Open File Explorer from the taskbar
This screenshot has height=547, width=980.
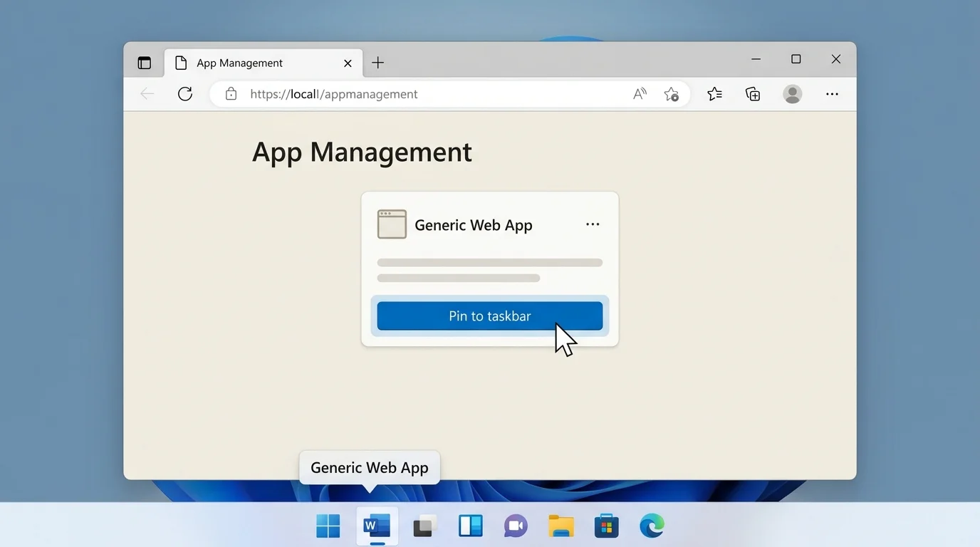coord(561,526)
